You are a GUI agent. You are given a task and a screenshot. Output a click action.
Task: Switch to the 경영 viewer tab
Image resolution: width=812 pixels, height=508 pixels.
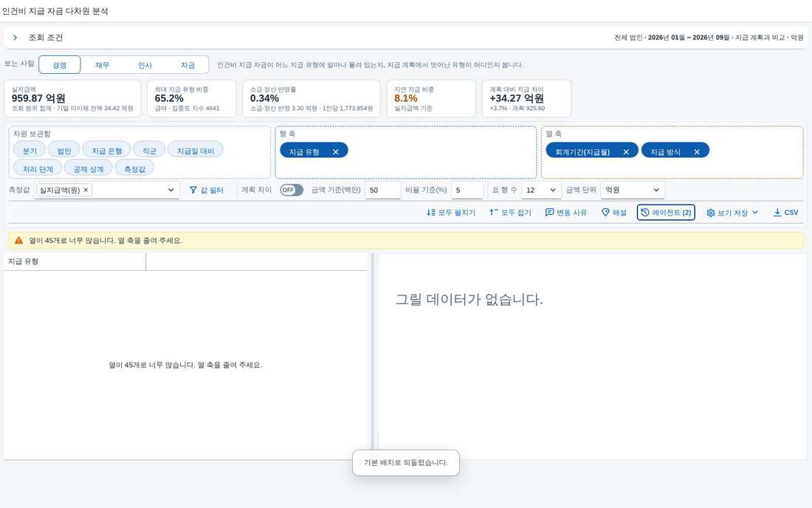(60, 65)
